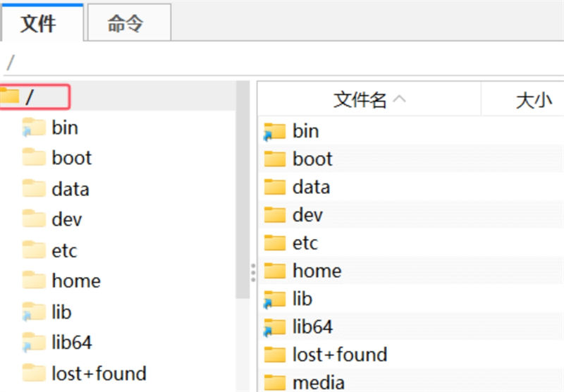The width and height of the screenshot is (564, 392).
Task: Select the root / folder in tree
Action: point(30,97)
